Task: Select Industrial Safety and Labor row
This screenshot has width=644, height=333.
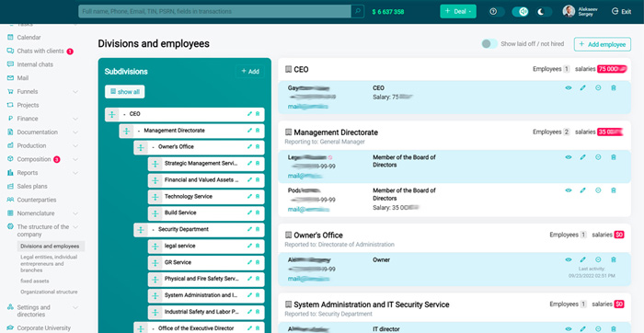Action: coord(206,312)
